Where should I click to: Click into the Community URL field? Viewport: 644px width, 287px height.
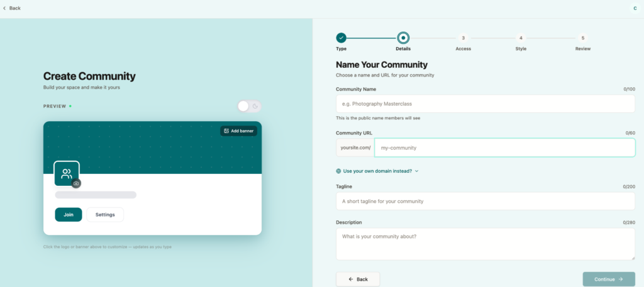pyautogui.click(x=504, y=148)
